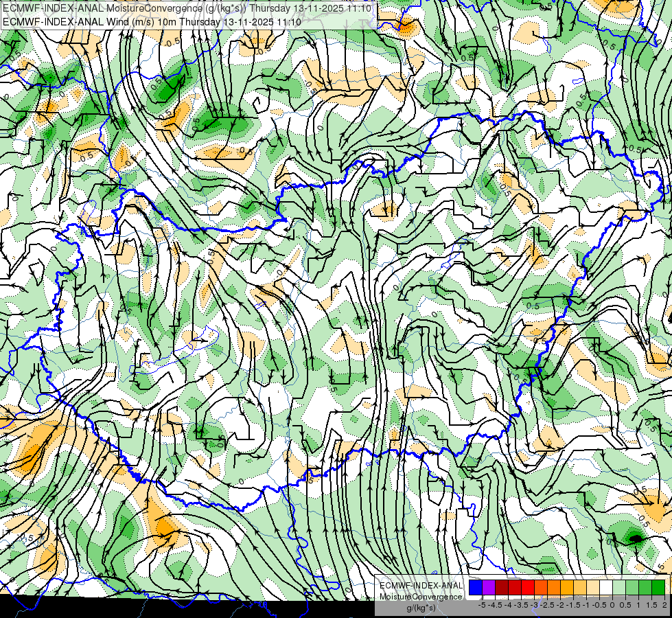The width and height of the screenshot is (672, 618).
Task: Click the purple legend swatch
Action: coord(489,587)
